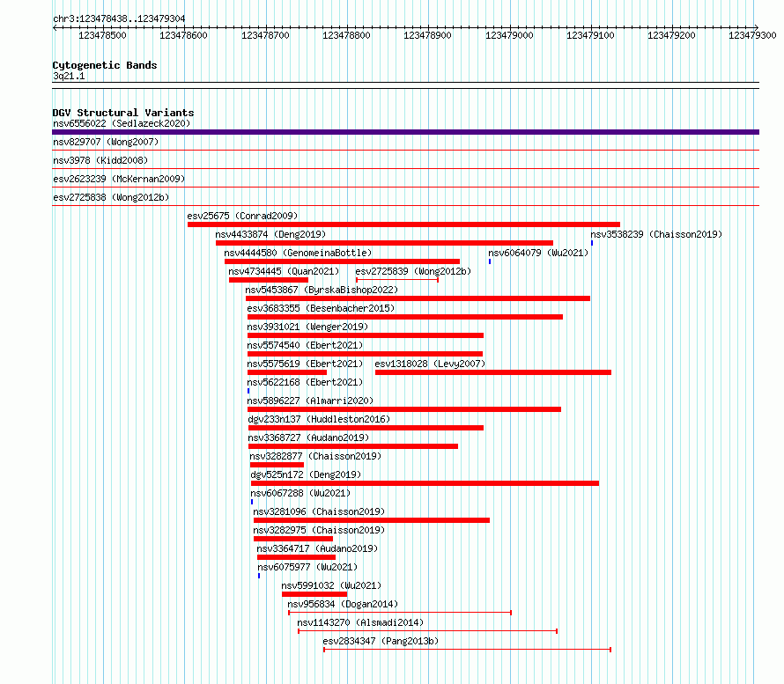Click nsv6075977 (Wu2021) label
This screenshot has width=784, height=684.
[x=307, y=567]
